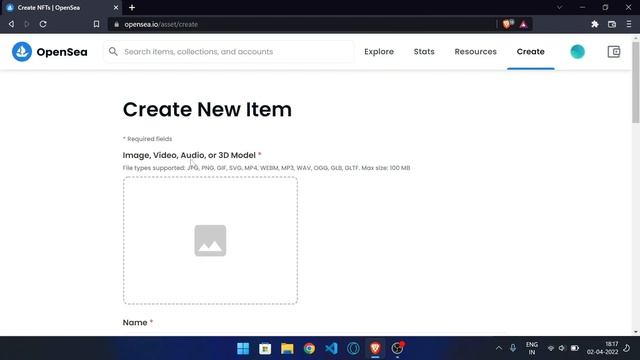This screenshot has width=640, height=360.
Task: Click the search magnifier icon
Action: click(x=113, y=51)
